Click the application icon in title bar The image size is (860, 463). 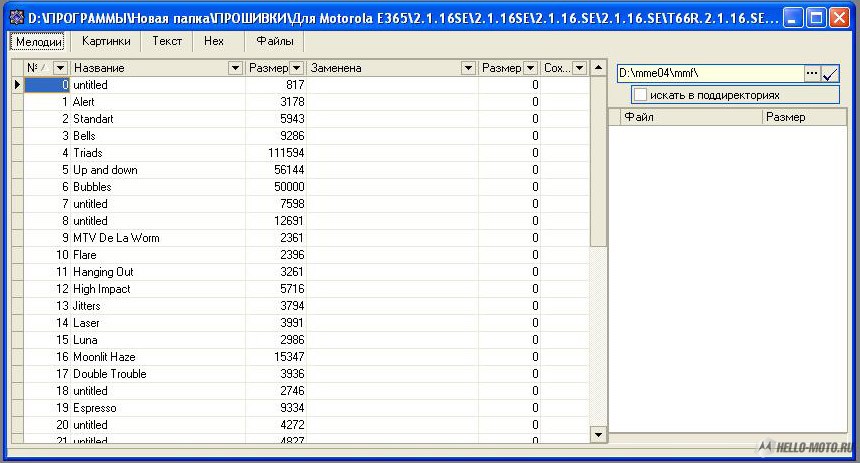click(16, 18)
